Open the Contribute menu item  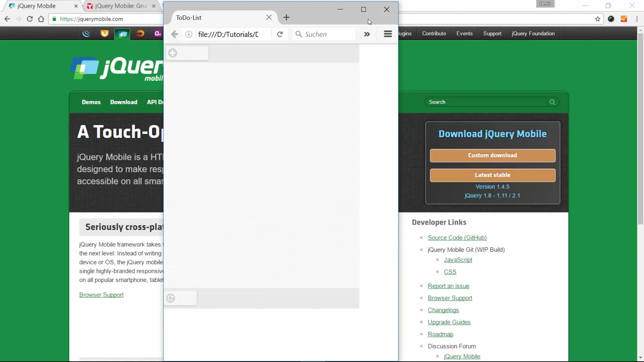(x=434, y=34)
